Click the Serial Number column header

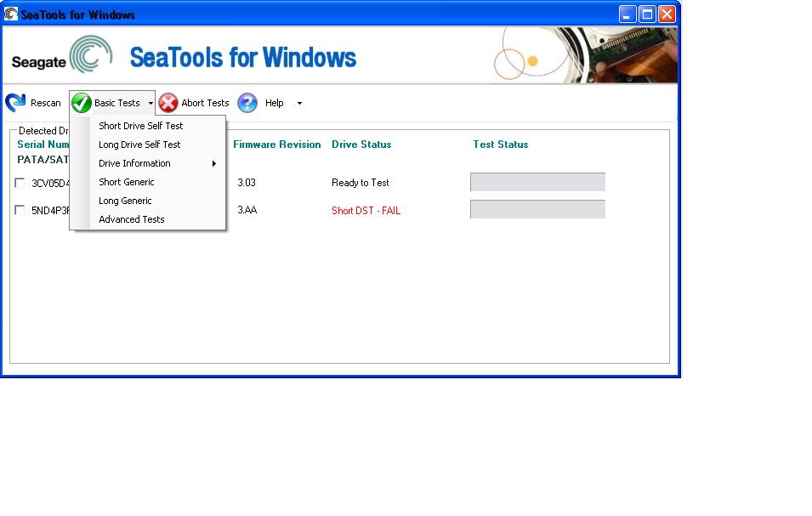point(43,145)
